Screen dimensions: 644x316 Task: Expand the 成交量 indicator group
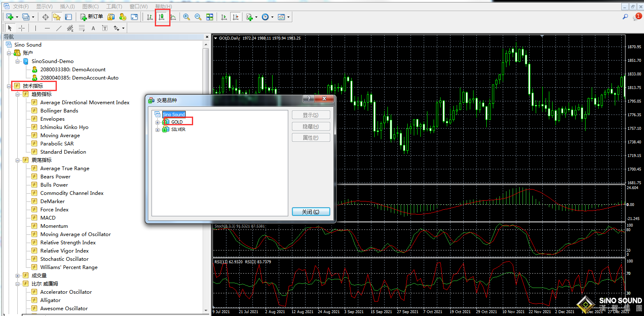pyautogui.click(x=18, y=276)
